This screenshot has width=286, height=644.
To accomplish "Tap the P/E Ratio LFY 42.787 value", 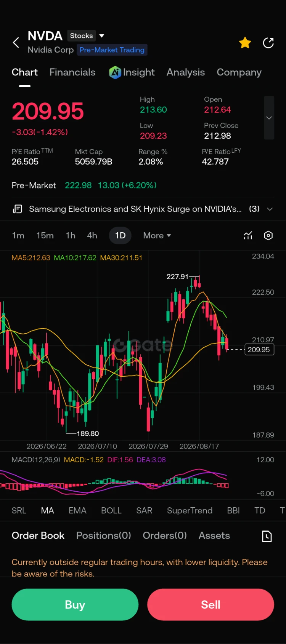I will tap(215, 162).
